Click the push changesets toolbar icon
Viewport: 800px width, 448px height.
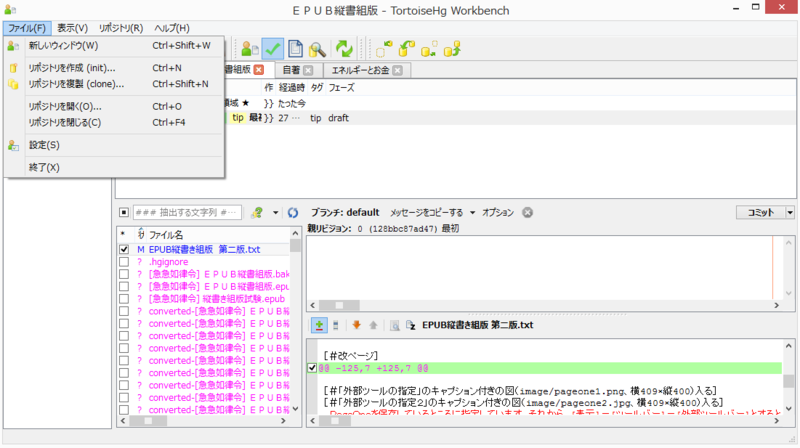452,49
